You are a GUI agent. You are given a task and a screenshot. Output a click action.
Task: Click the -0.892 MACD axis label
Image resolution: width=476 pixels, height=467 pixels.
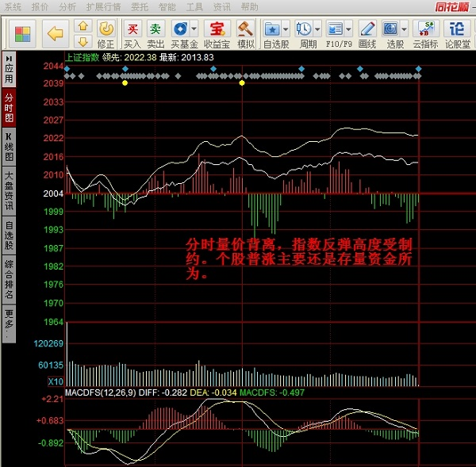coord(51,442)
